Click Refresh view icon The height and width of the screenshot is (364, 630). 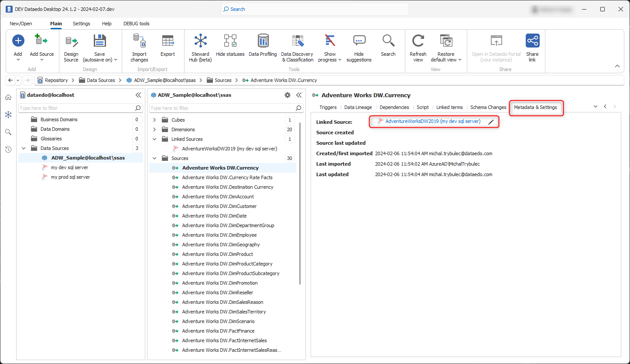coord(418,41)
